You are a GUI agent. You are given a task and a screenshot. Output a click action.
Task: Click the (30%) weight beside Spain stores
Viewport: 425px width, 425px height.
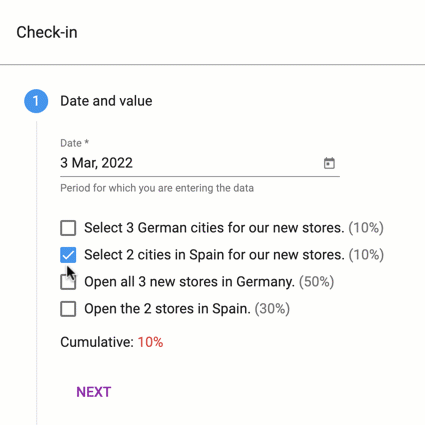pos(272,309)
